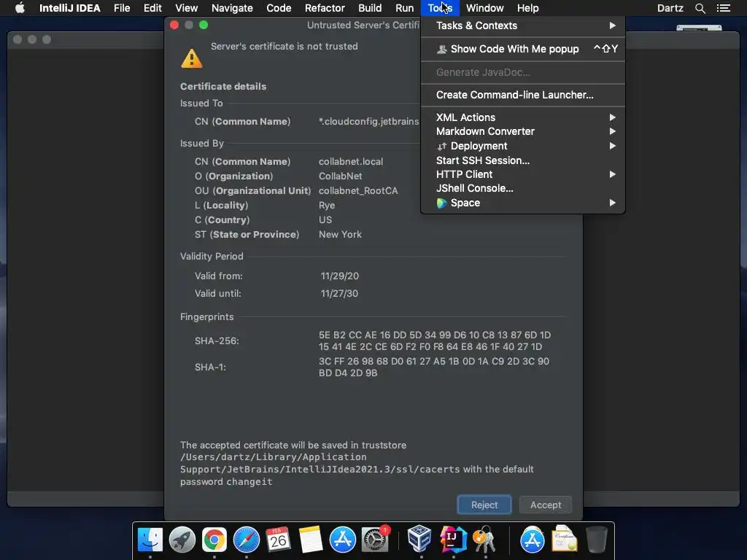Open System Preferences gear with badge
Image resolution: width=747 pixels, height=560 pixels.
tap(376, 540)
